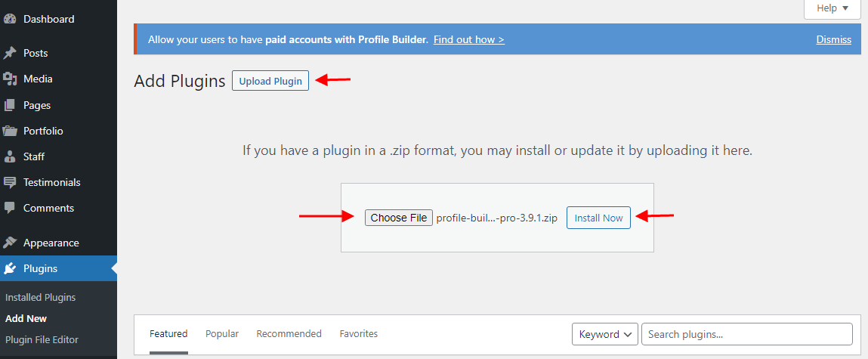Image resolution: width=868 pixels, height=359 pixels.
Task: Open the Keyword search type dropdown
Action: point(605,334)
